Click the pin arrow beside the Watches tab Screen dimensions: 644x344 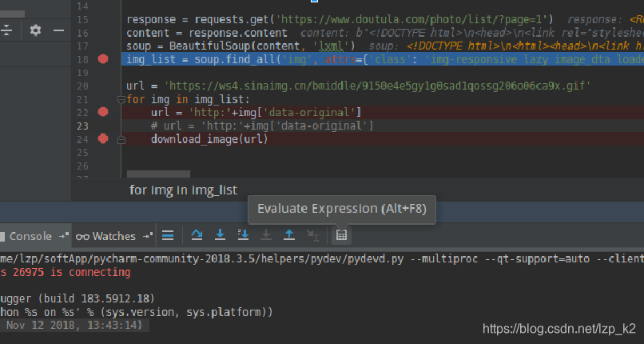pyautogui.click(x=149, y=235)
